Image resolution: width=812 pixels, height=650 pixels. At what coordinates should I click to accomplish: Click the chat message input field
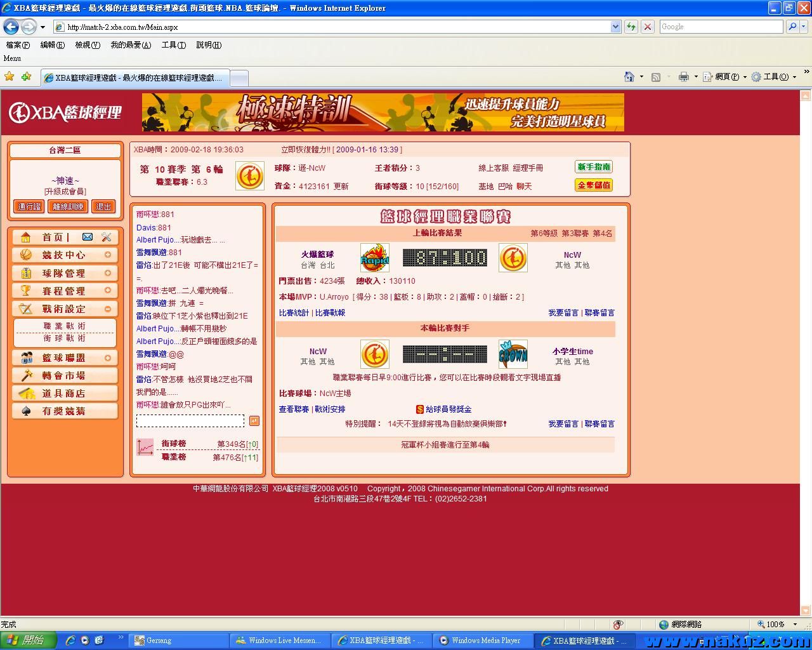[x=190, y=421]
